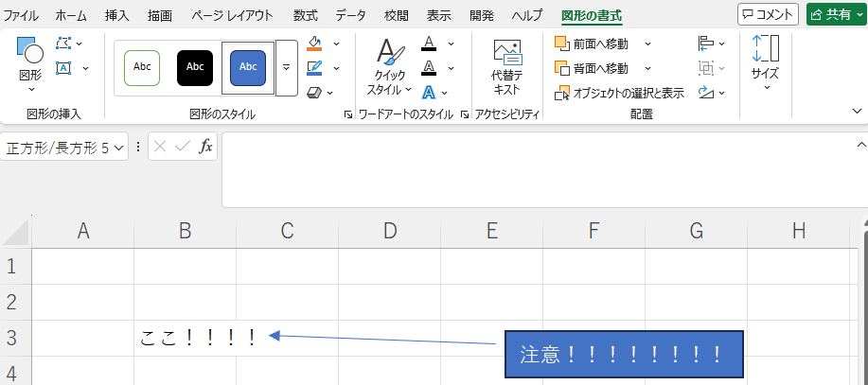Viewport: 868px width, 385px height.
Task: Switch to the 開発 tab
Action: click(481, 15)
